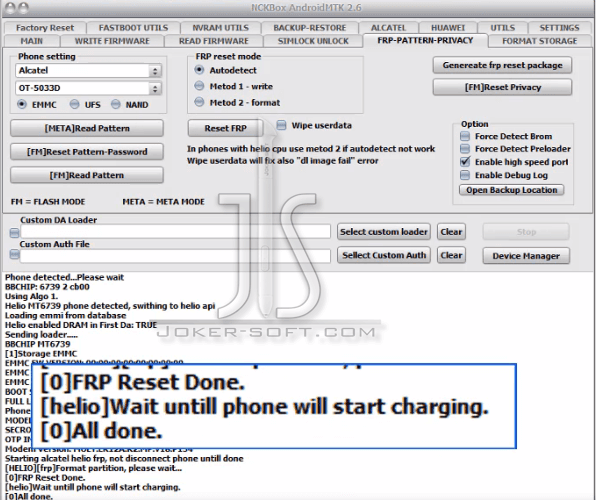Open the NVRAM UTILS tab
Image resolution: width=596 pixels, height=500 pixels.
tap(220, 28)
